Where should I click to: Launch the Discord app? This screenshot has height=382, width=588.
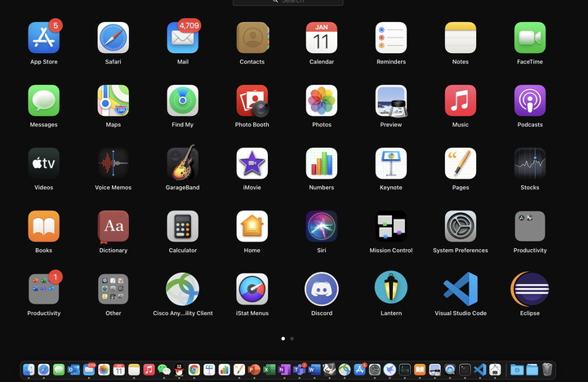tap(322, 289)
